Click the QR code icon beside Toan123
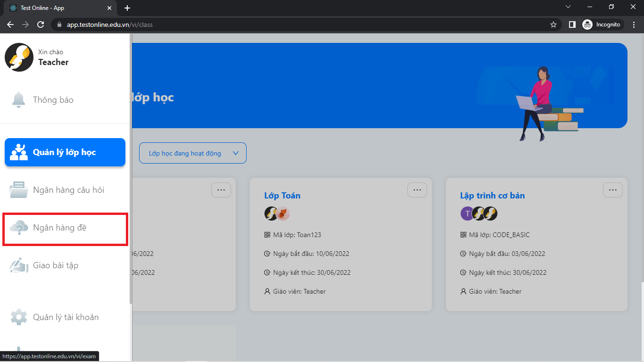The image size is (644, 362). pyautogui.click(x=267, y=235)
